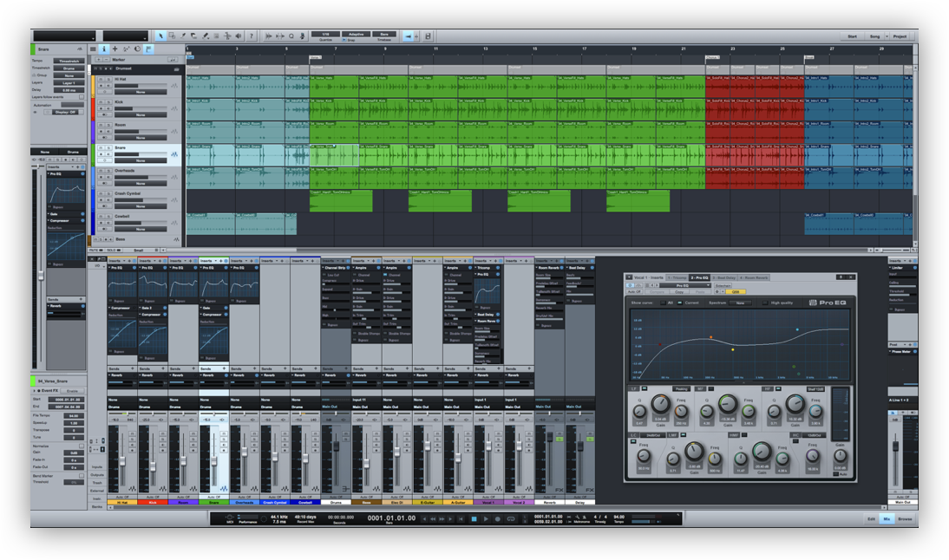The width and height of the screenshot is (949, 560).
Task: Click the Sidechain button in Pro EQ
Action: coord(723,285)
